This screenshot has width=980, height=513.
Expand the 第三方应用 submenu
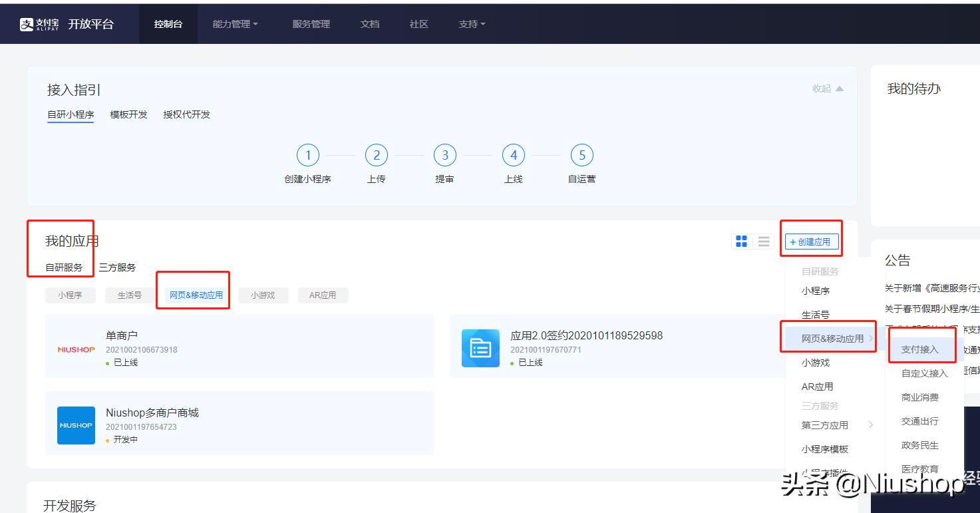coord(825,425)
